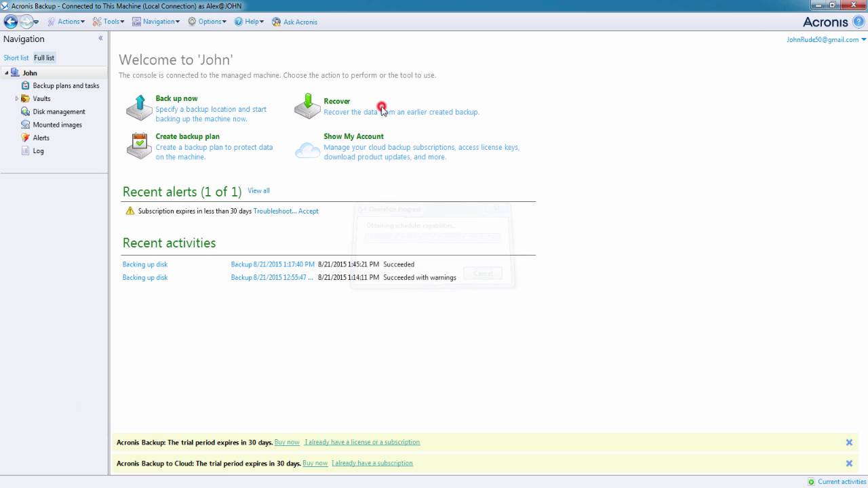Open Vaults in navigation tree
This screenshot has width=868, height=488.
click(41, 99)
